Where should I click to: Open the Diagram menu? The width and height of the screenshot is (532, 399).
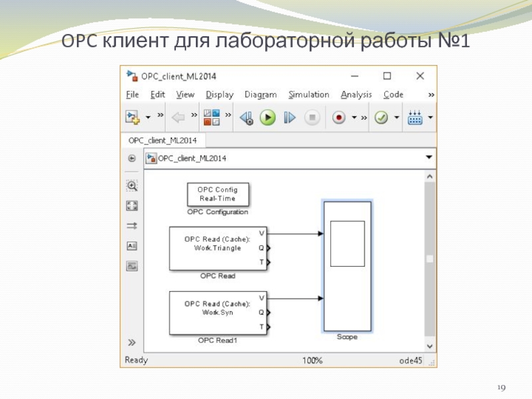(x=260, y=95)
